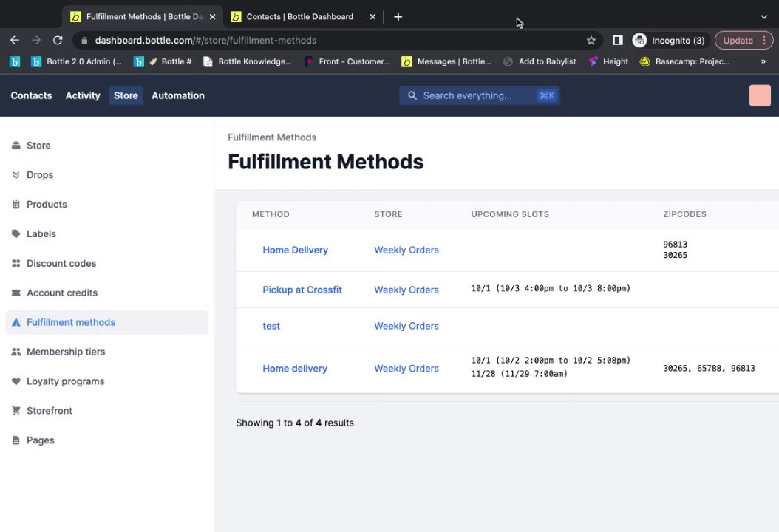Click the test fulfillment method link
The height and width of the screenshot is (532, 779).
tap(271, 326)
